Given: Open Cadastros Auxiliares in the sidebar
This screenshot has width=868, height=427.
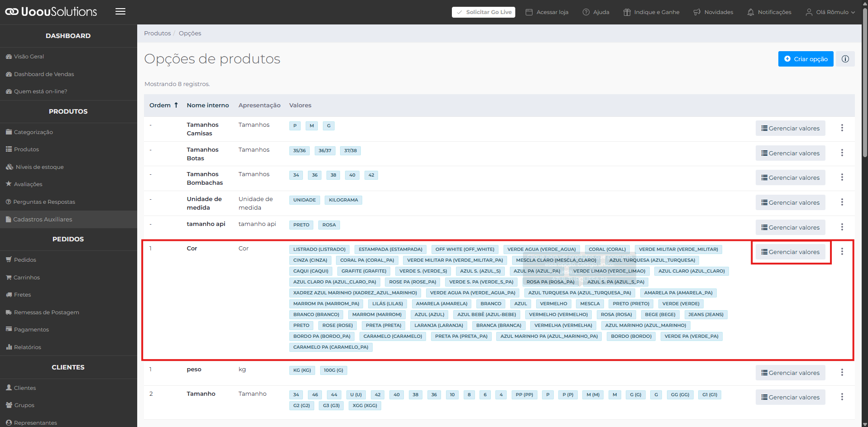Looking at the screenshot, I should (x=68, y=220).
